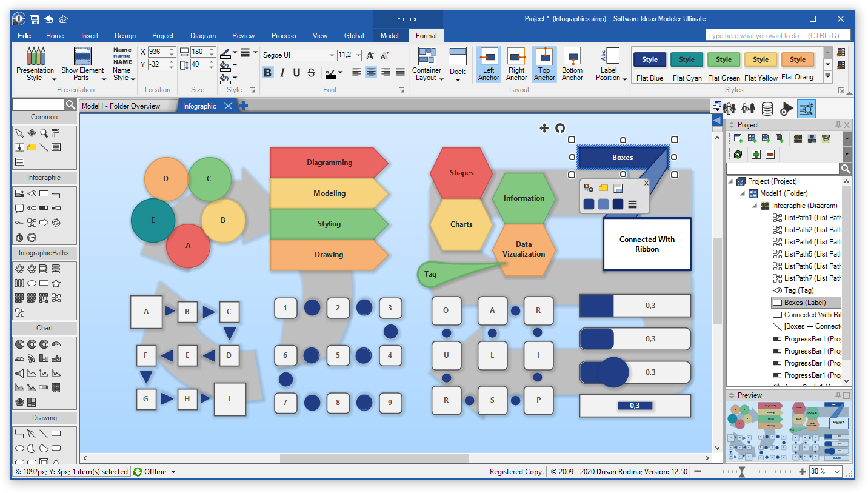Viewport: 868px width, 493px height.
Task: Open the Container Layout button
Action: pyautogui.click(x=427, y=64)
